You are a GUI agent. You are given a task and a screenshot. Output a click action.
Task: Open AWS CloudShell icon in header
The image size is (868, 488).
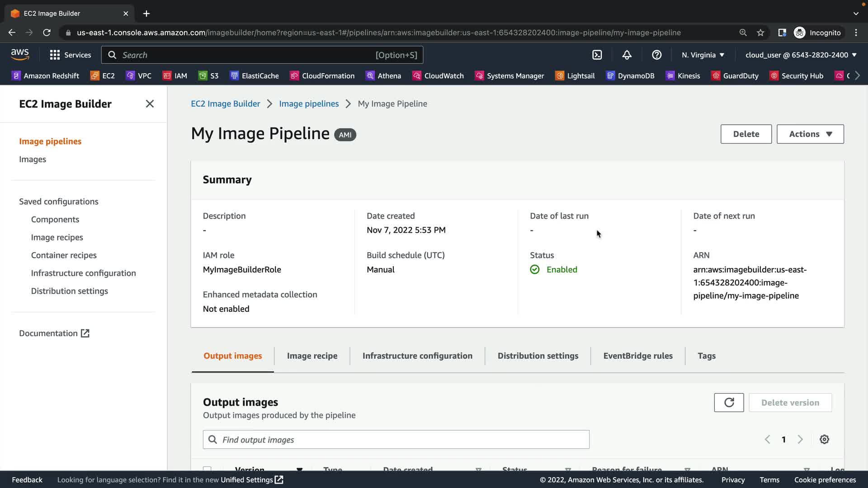597,55
